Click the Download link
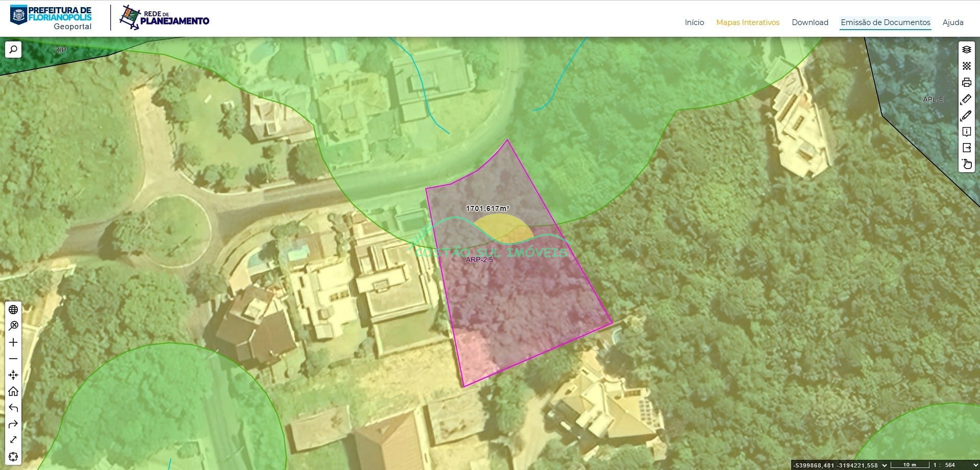 tap(810, 22)
